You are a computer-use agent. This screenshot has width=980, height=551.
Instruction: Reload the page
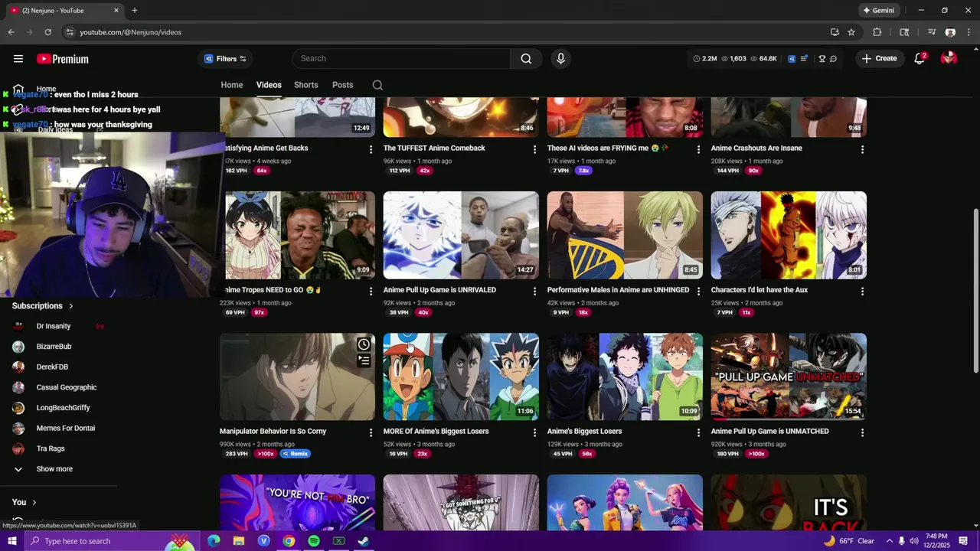47,32
